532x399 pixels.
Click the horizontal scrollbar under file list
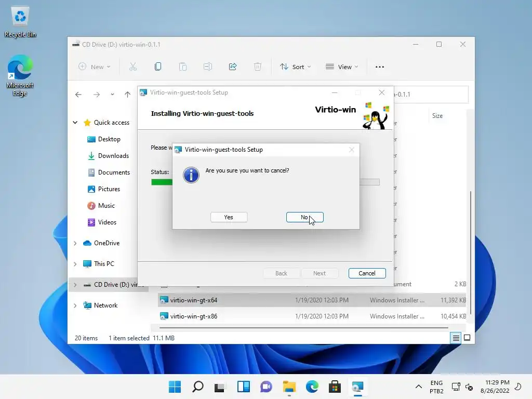click(303, 328)
